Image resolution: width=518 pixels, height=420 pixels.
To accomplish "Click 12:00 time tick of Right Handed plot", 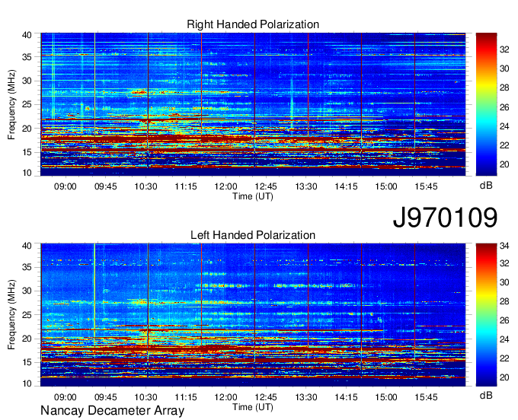I will coord(226,186).
